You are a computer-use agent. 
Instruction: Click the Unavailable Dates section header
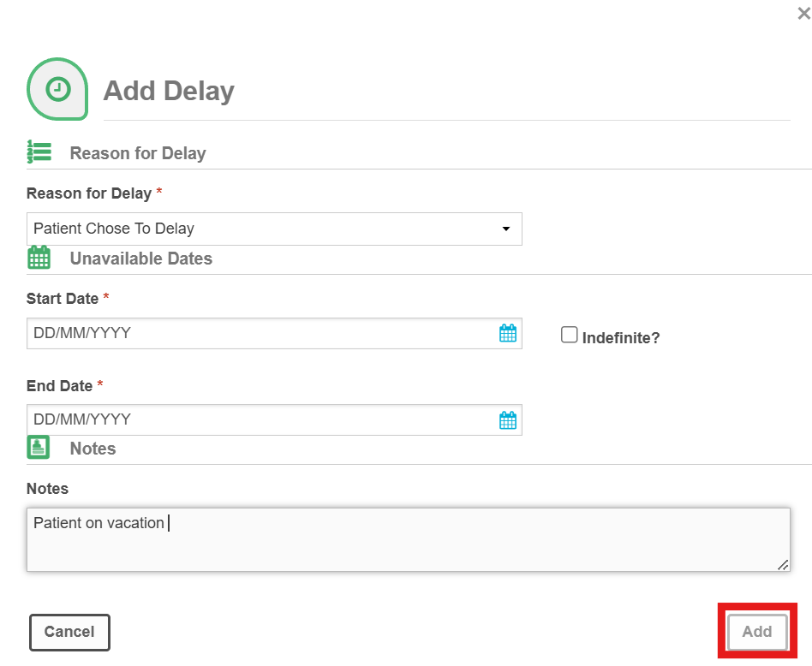pos(140,259)
